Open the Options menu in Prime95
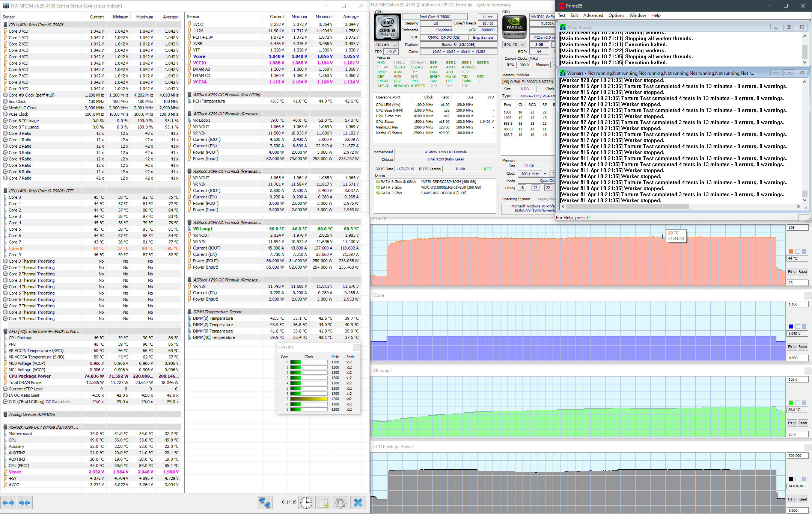The width and height of the screenshot is (812, 514). tap(616, 15)
